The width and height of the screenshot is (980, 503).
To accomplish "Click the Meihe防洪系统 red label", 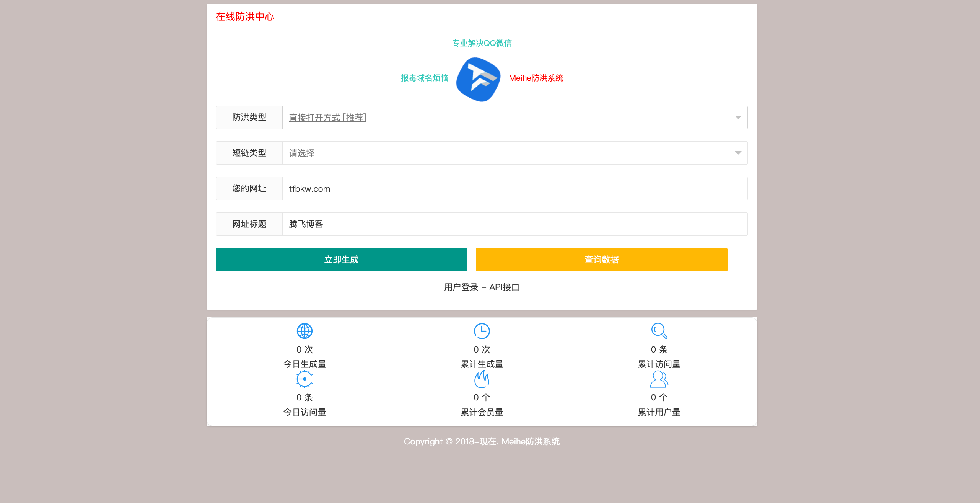I will (536, 78).
